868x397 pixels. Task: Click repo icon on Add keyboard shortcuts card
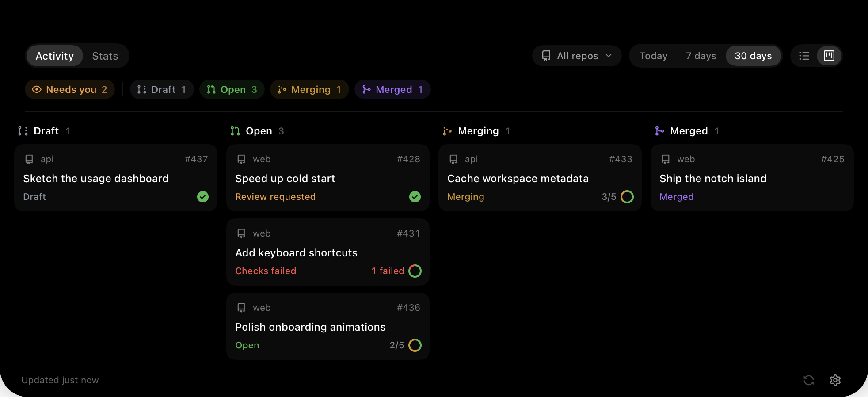[x=241, y=233]
